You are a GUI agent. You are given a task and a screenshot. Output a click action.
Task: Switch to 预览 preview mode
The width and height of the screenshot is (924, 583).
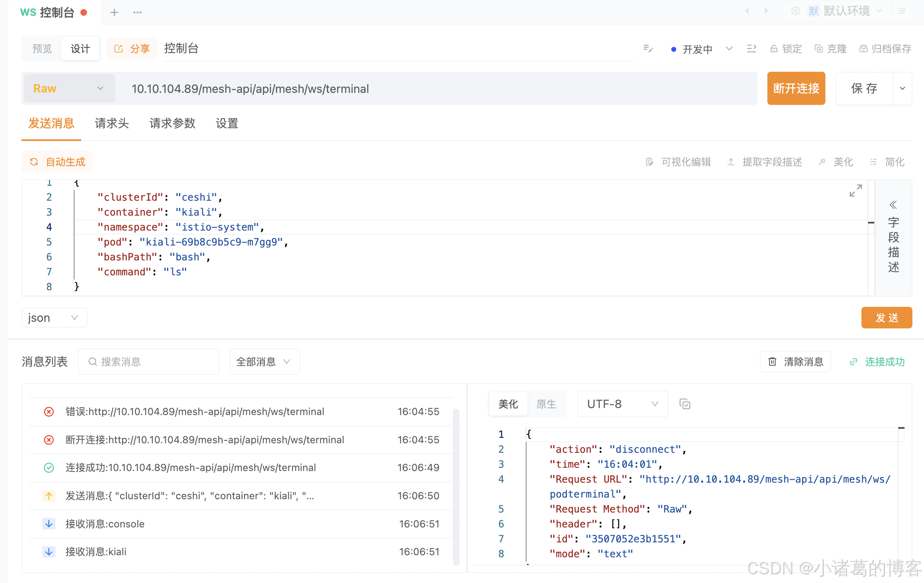pos(42,49)
